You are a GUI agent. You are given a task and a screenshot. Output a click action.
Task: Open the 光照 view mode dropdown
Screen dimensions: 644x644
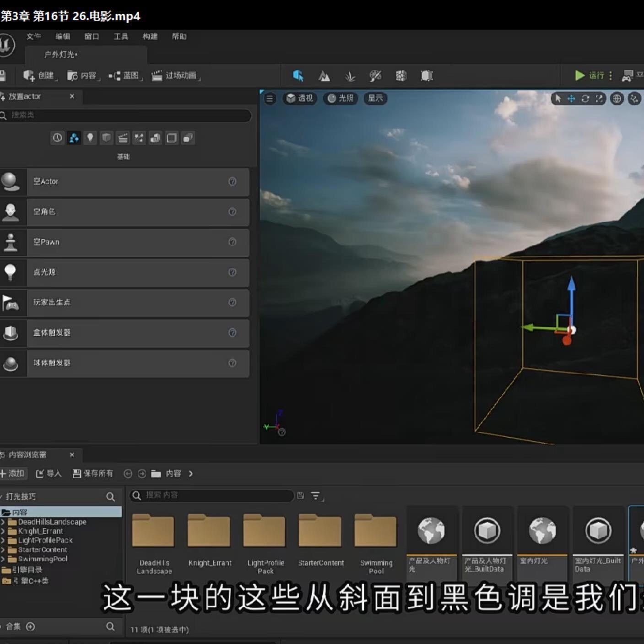click(x=341, y=98)
